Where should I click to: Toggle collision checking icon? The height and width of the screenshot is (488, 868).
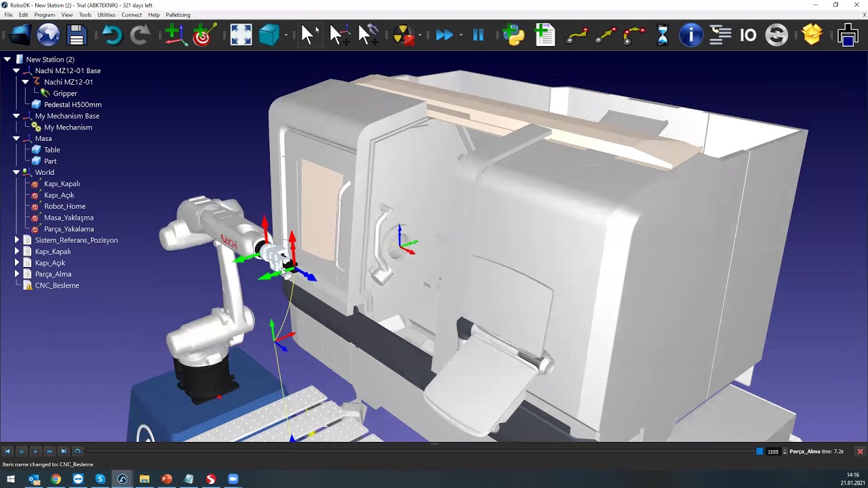(x=403, y=35)
